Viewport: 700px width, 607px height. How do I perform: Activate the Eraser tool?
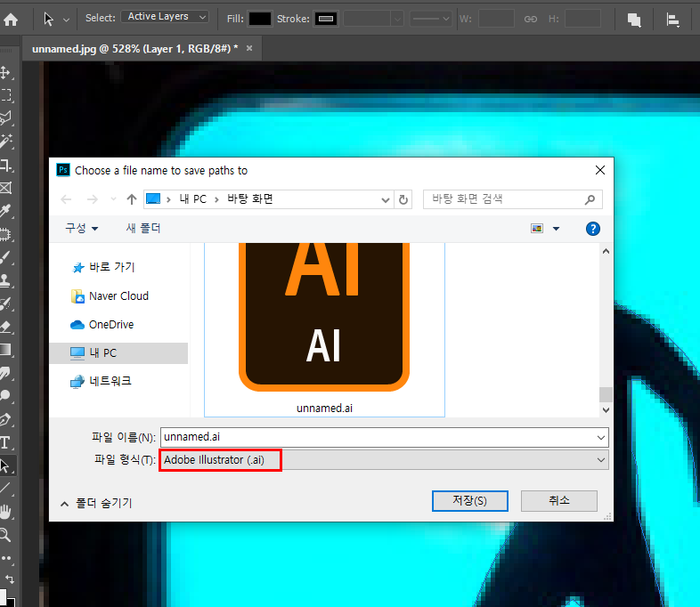coord(5,327)
